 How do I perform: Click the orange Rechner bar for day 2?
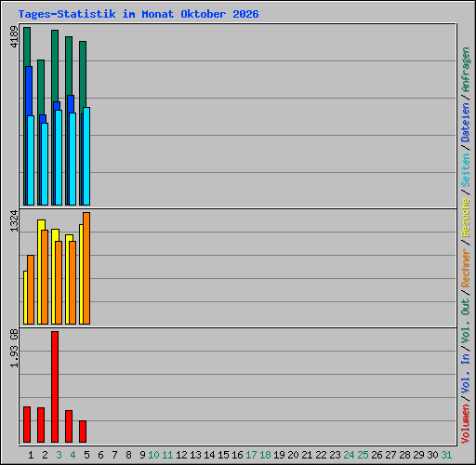coord(45,277)
